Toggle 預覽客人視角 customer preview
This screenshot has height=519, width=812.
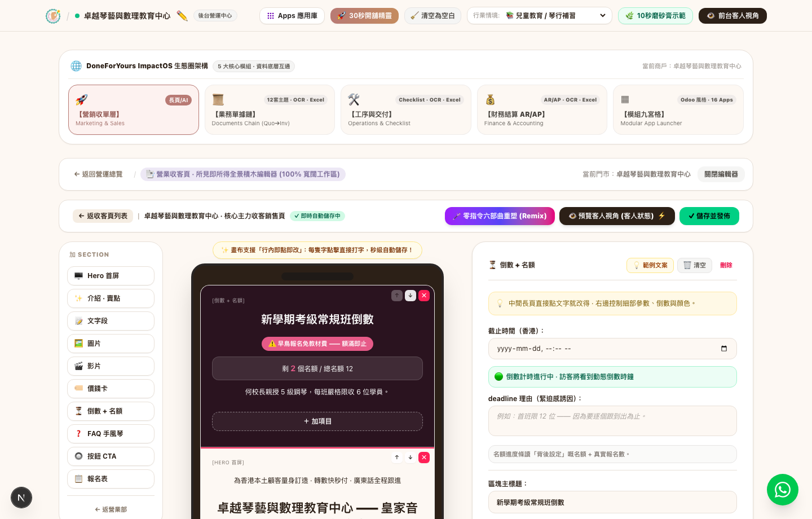pyautogui.click(x=617, y=216)
